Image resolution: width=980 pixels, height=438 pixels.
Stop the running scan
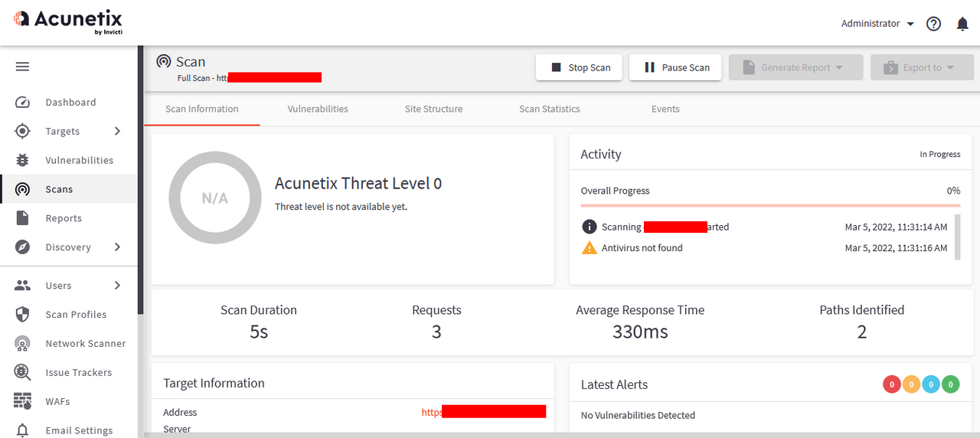point(579,67)
